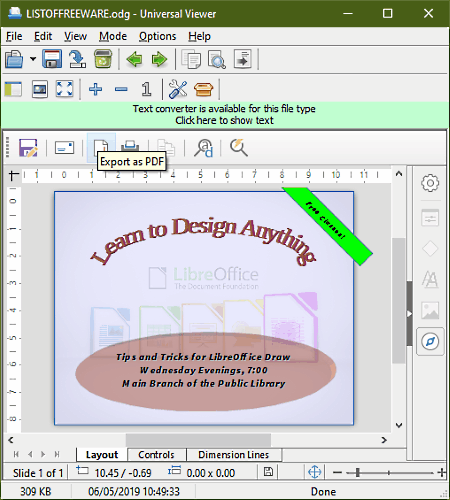This screenshot has width=450, height=500.
Task: Zoom out with the blue minus icon
Action: [x=121, y=89]
